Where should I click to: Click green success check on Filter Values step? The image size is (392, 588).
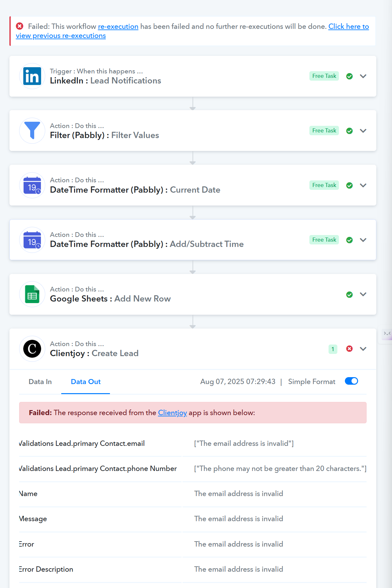349,131
